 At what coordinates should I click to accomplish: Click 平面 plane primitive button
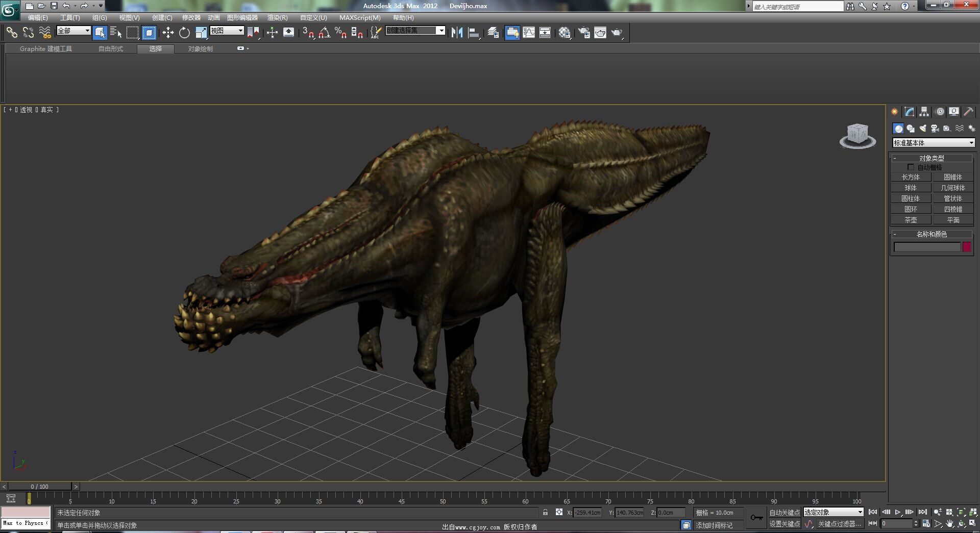point(953,220)
